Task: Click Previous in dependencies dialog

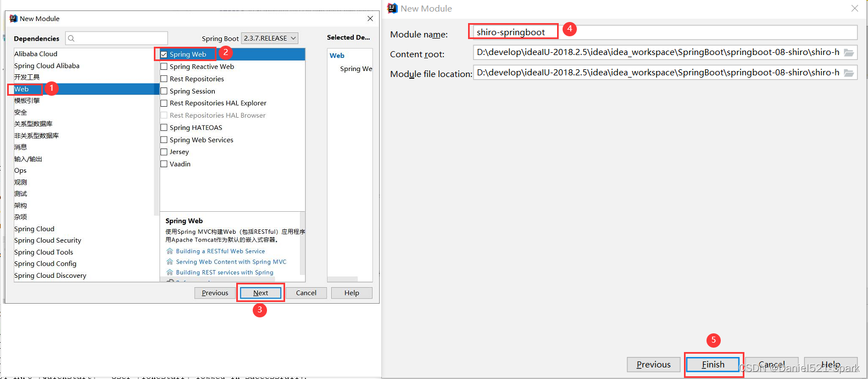Action: [215, 293]
